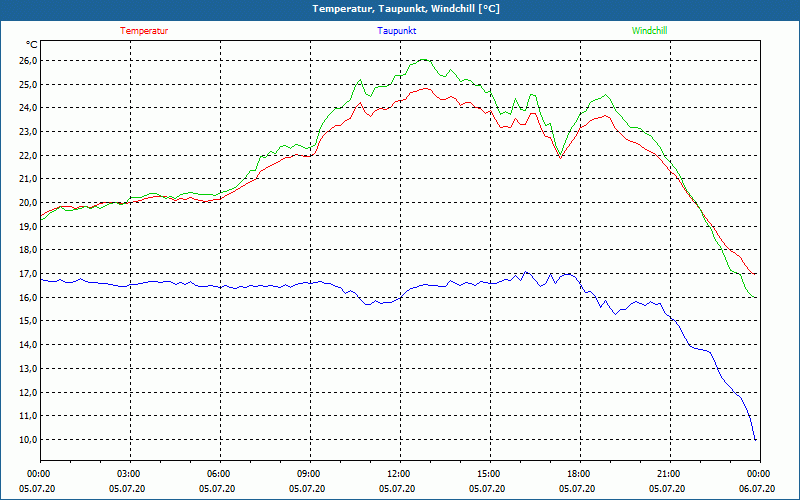Image resolution: width=800 pixels, height=500 pixels.
Task: Click the 20,0 y-axis label
Action: (x=28, y=203)
